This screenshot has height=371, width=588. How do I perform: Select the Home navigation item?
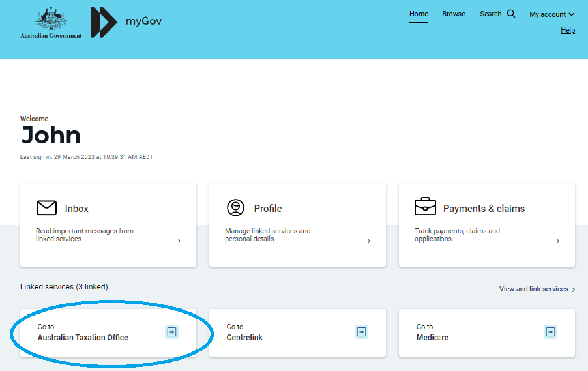(x=419, y=14)
